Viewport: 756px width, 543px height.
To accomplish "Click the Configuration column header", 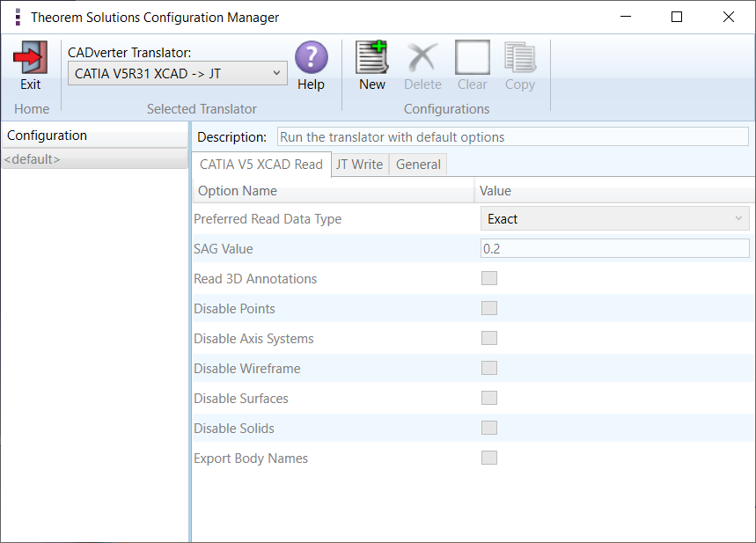I will coord(95,136).
